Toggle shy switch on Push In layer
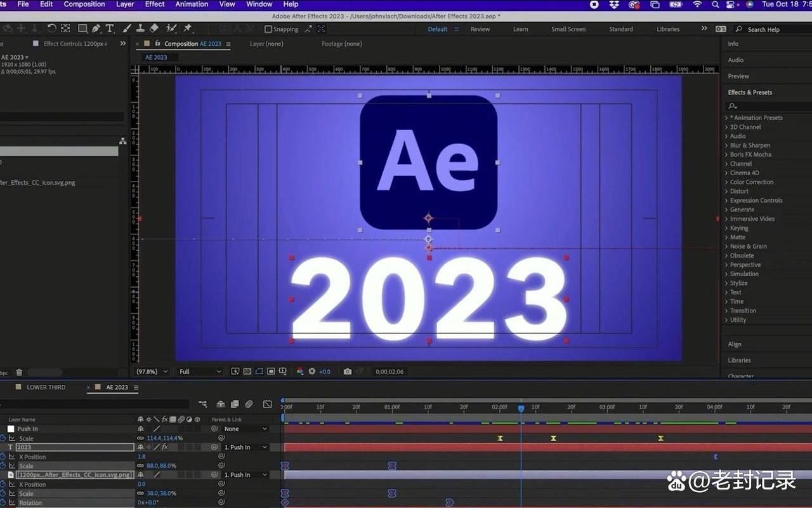The height and width of the screenshot is (508, 812). [140, 429]
